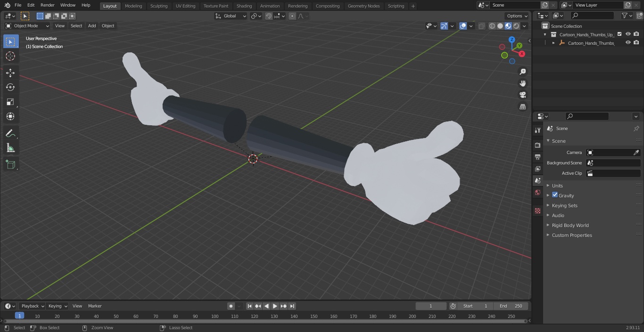The width and height of the screenshot is (644, 332).
Task: Hide Cartoon_Hands_Thumbs armature object eye toggle
Action: (628, 42)
